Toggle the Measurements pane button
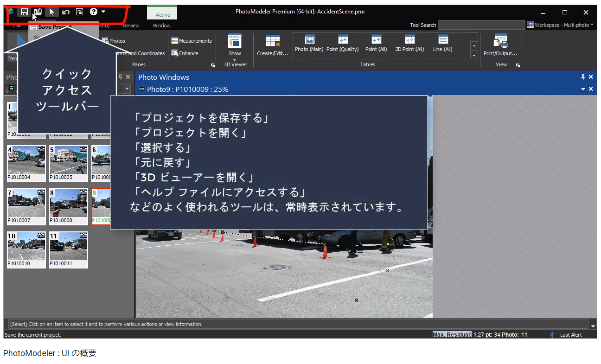 point(192,41)
